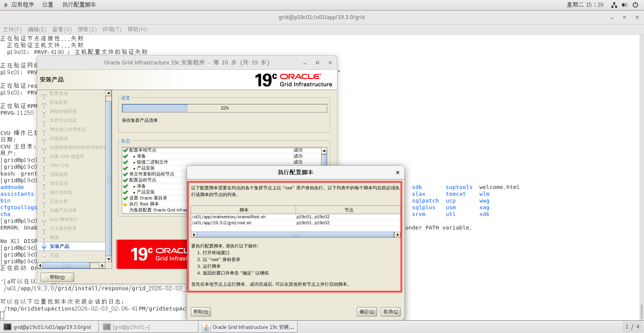Open the volume speaker icon in top panel
This screenshot has height=333, width=644.
coord(625,5)
